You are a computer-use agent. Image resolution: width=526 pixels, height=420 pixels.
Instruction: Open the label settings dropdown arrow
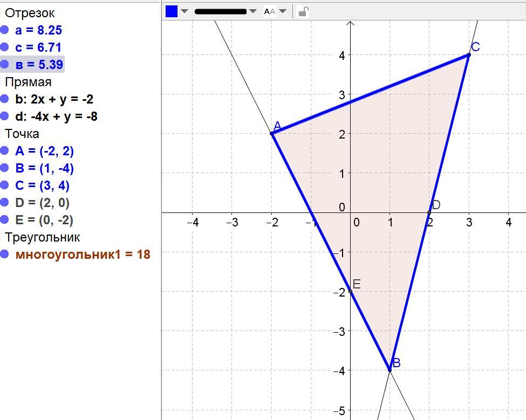coord(283,11)
